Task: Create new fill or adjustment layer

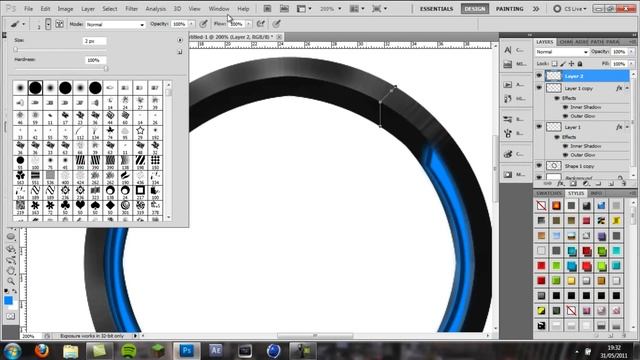Action: (x=586, y=184)
